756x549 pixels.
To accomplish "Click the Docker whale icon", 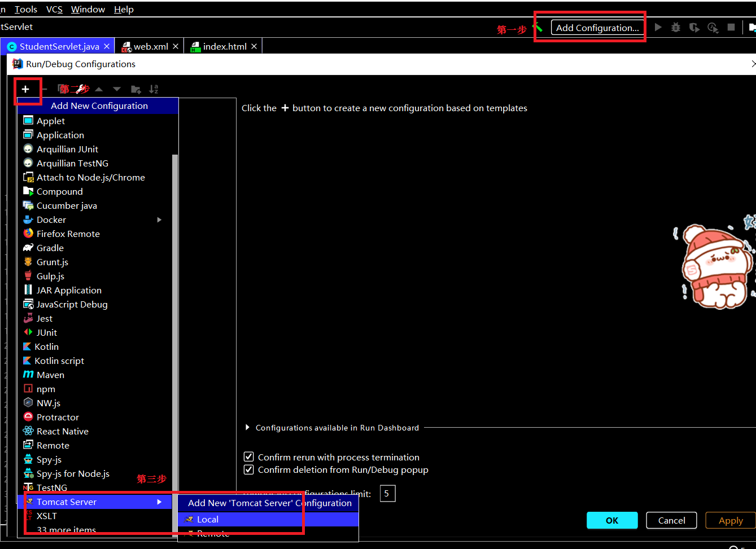I will click(x=28, y=219).
